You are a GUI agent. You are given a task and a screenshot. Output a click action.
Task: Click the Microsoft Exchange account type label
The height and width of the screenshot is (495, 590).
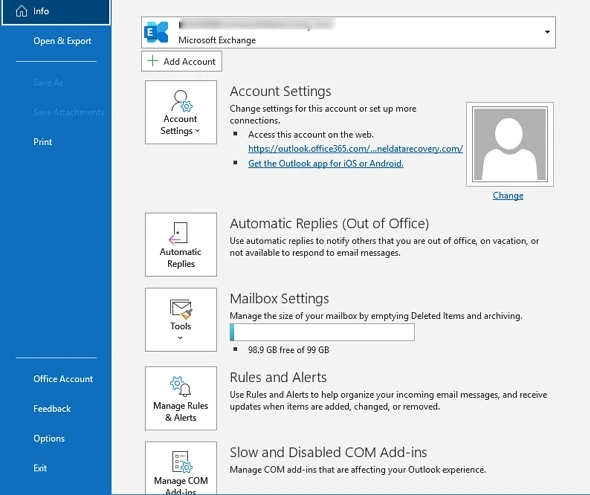(217, 40)
